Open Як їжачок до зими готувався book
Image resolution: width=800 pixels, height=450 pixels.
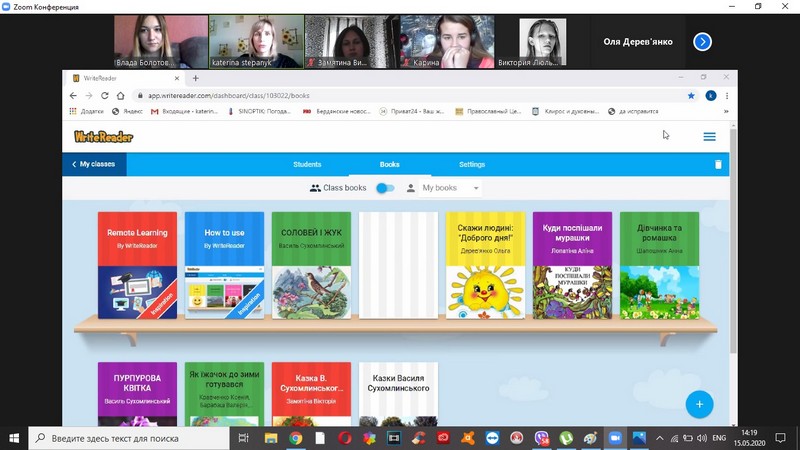(224, 394)
